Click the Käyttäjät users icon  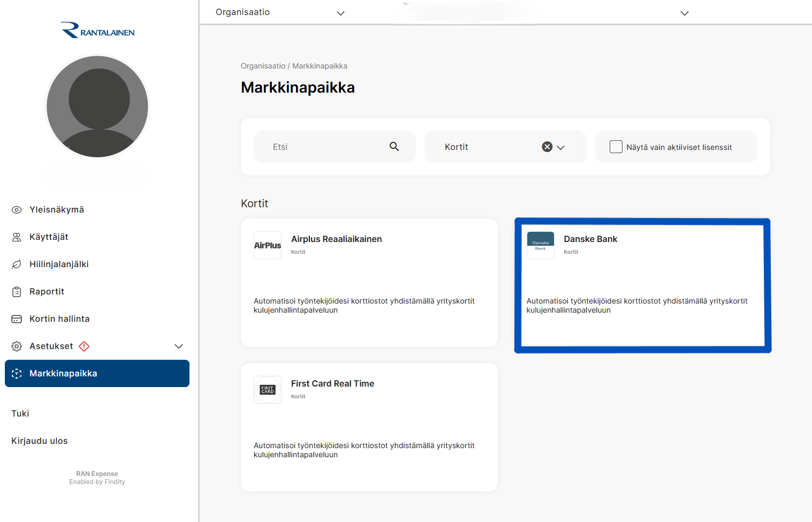click(x=17, y=237)
